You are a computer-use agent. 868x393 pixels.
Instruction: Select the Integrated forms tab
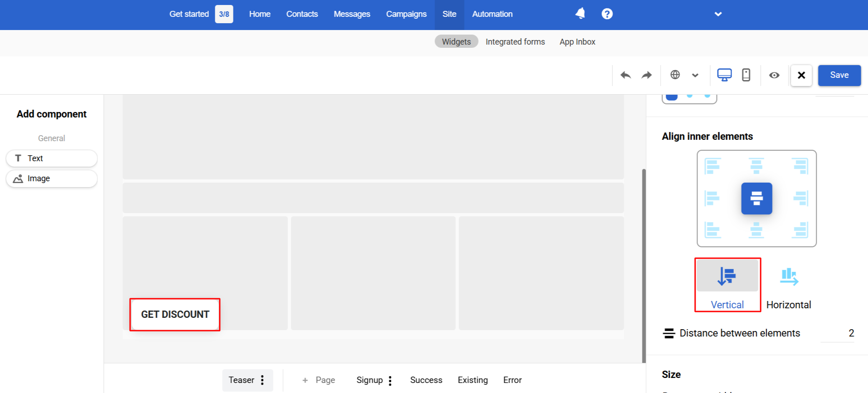point(515,42)
